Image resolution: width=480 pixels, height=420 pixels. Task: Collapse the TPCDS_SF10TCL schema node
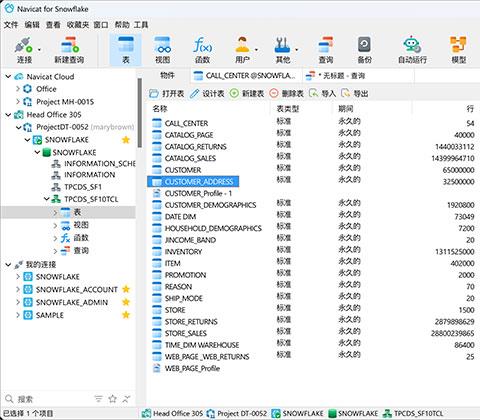pyautogui.click(x=47, y=199)
